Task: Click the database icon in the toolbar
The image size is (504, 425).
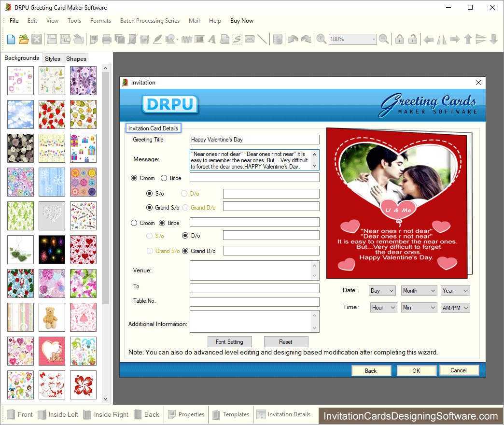Action: click(x=278, y=39)
